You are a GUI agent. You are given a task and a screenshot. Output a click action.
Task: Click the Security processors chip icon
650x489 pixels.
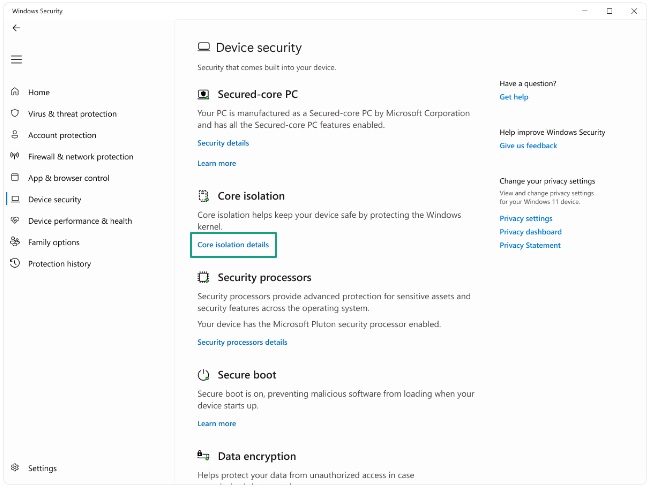(x=203, y=277)
